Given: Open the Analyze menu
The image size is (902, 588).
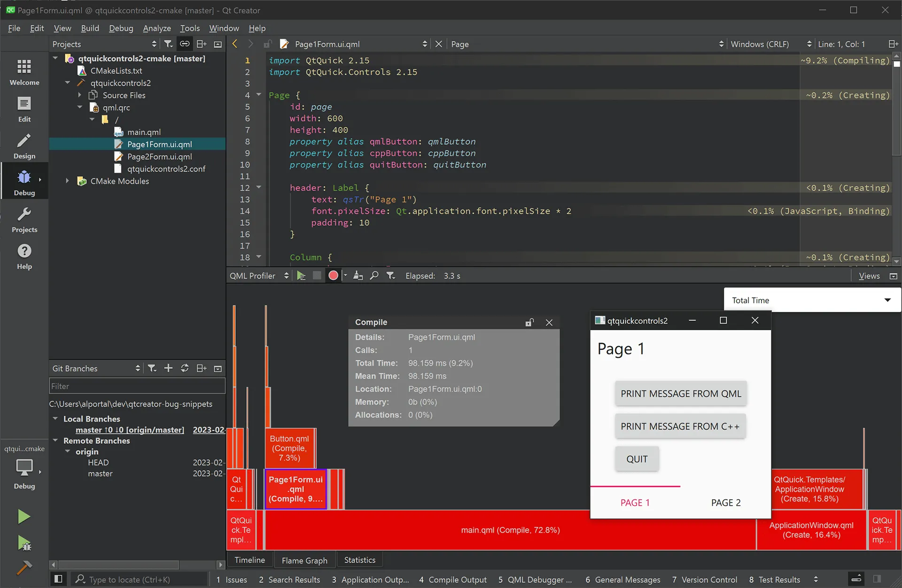Looking at the screenshot, I should 157,28.
